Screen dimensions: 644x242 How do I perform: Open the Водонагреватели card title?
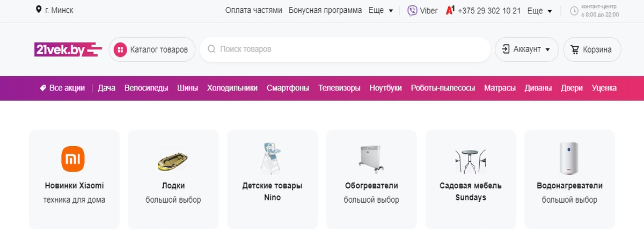(x=569, y=186)
